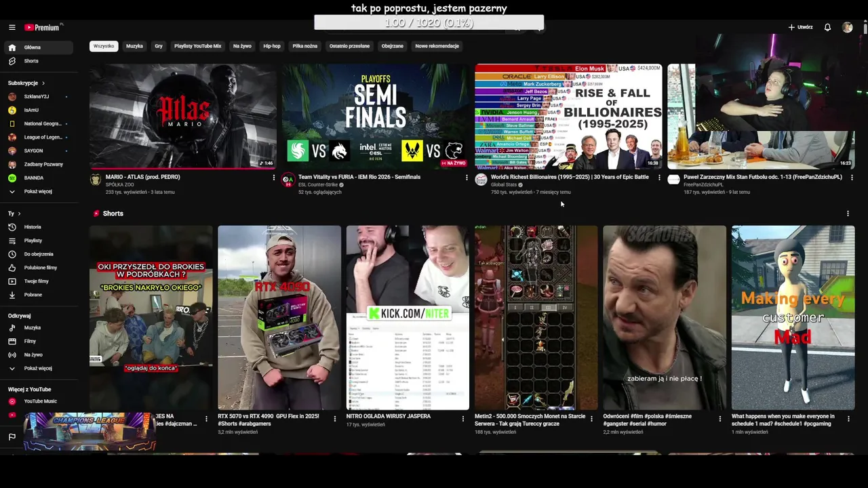Expand Odkrywaj list with Pokaż więcej
The height and width of the screenshot is (488, 868).
tap(37, 368)
